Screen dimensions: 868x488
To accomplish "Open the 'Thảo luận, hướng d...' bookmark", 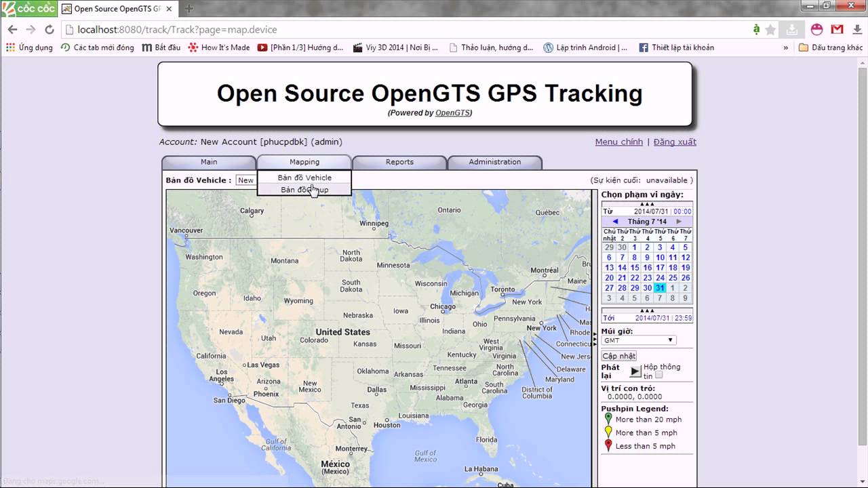I will pos(490,47).
